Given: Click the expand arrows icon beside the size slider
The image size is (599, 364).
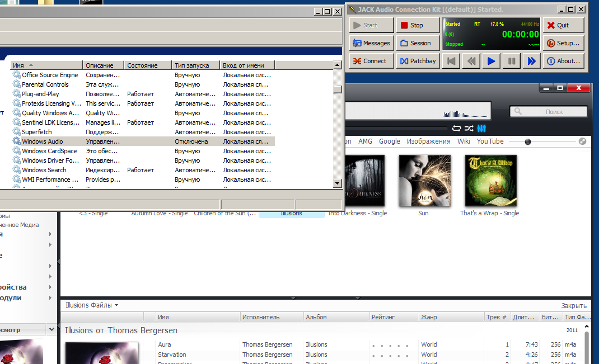Looking at the screenshot, I should point(582,141).
